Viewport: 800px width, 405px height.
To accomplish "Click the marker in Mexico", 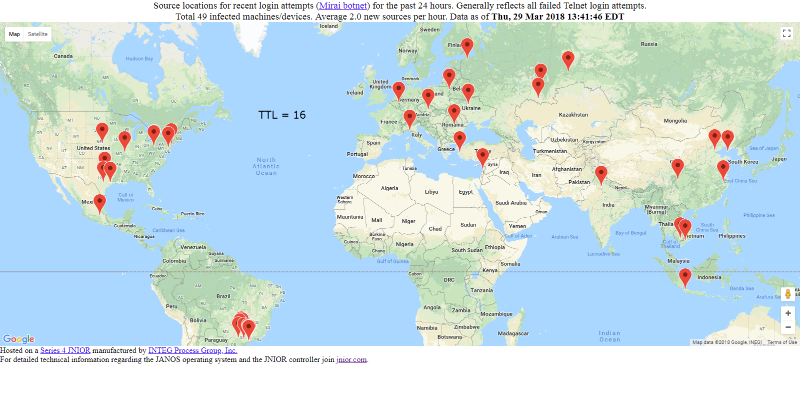I will pos(100,204).
